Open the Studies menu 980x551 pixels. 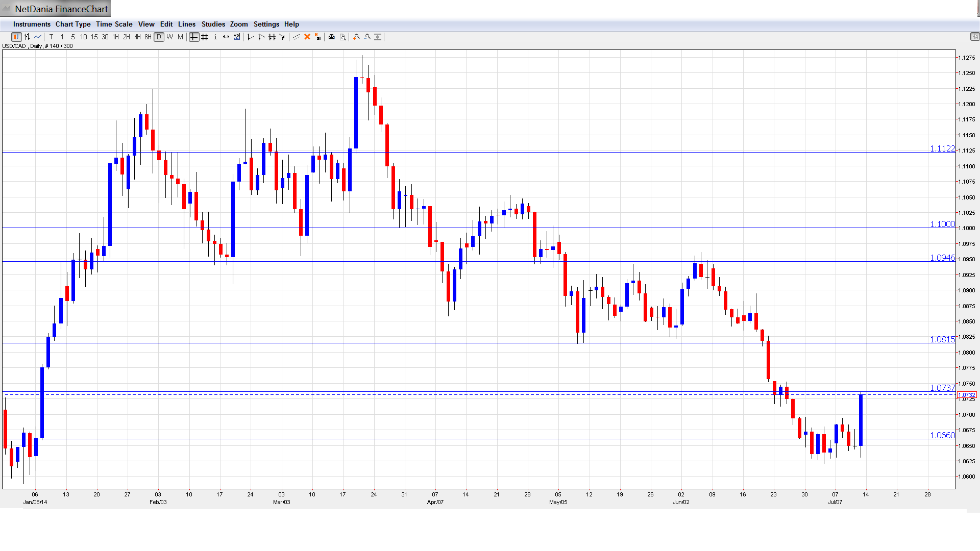(213, 24)
